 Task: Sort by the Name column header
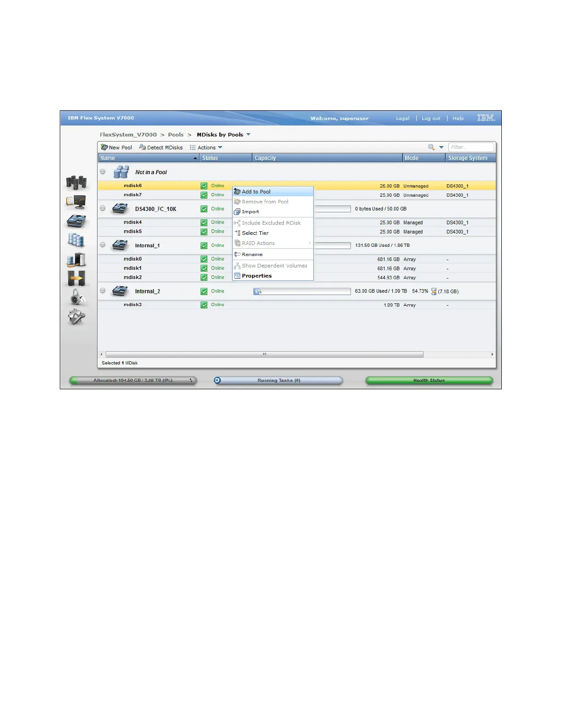coord(149,158)
